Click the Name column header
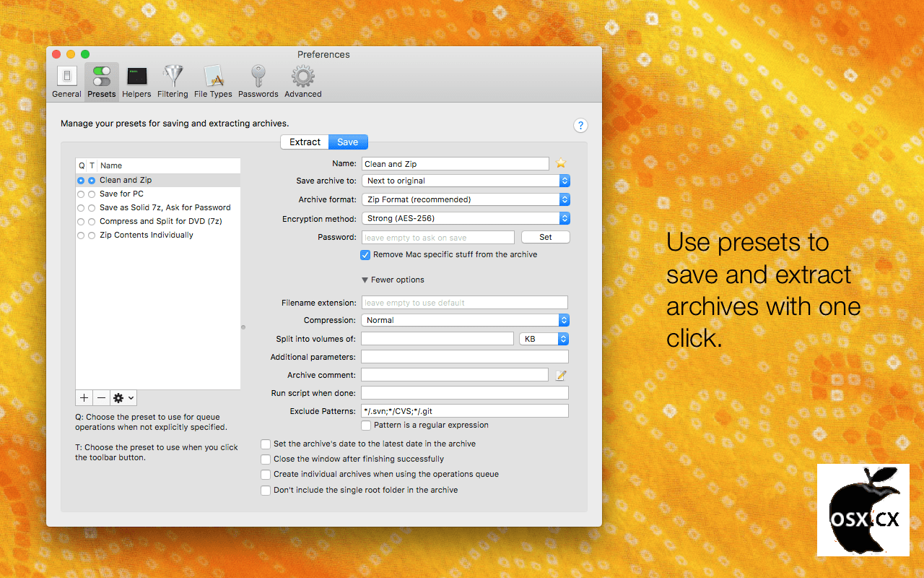924x578 pixels. point(169,165)
